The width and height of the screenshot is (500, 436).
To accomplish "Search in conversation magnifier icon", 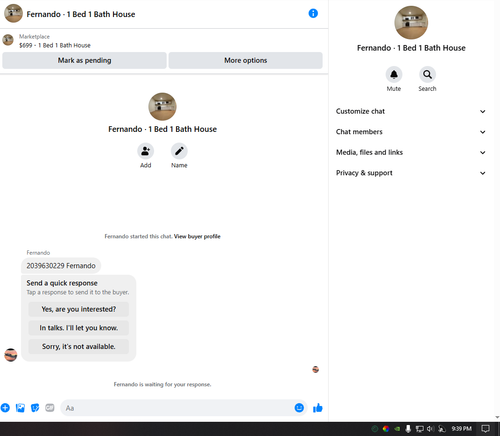I will [427, 74].
